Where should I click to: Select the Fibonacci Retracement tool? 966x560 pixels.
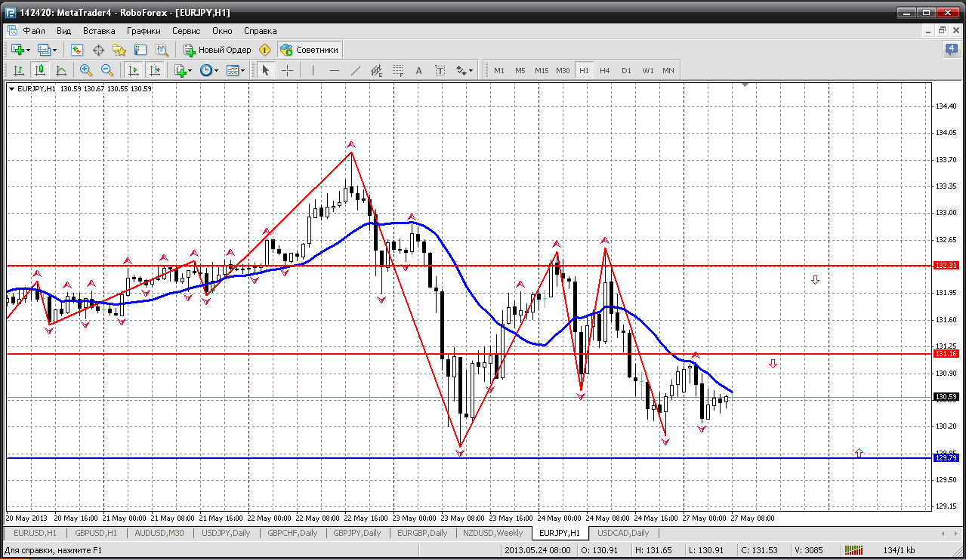(x=398, y=70)
